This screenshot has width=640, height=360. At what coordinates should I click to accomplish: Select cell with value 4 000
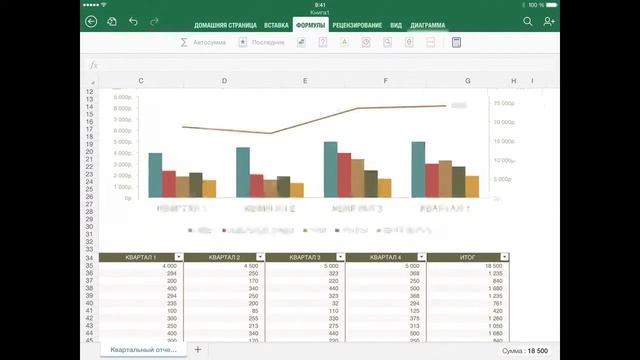[141, 266]
